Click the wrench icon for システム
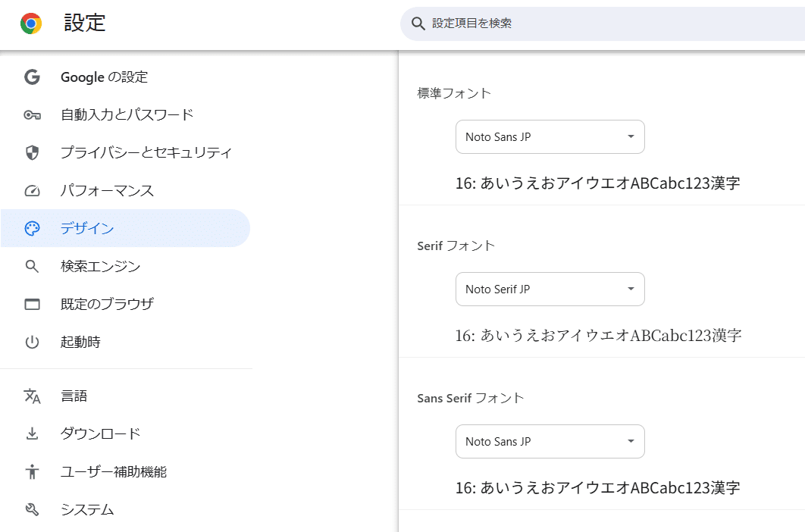The height and width of the screenshot is (532, 805). click(32, 509)
